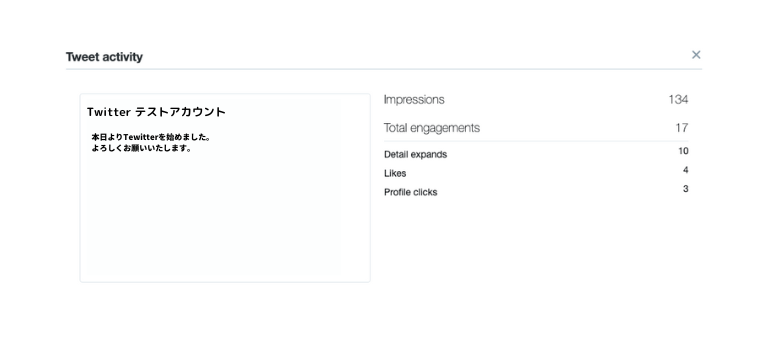Click the header divider below Tweet activity
The height and width of the screenshot is (363, 768).
[384, 69]
